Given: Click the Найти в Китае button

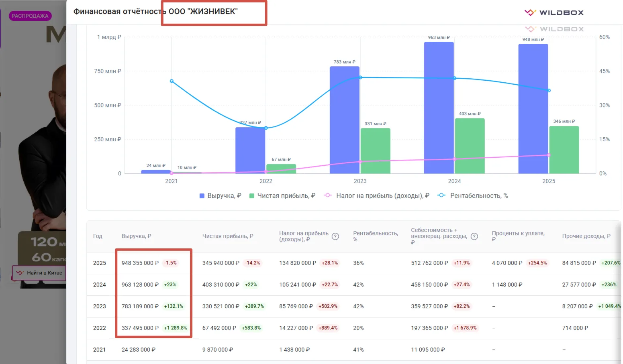Looking at the screenshot, I should tap(39, 273).
